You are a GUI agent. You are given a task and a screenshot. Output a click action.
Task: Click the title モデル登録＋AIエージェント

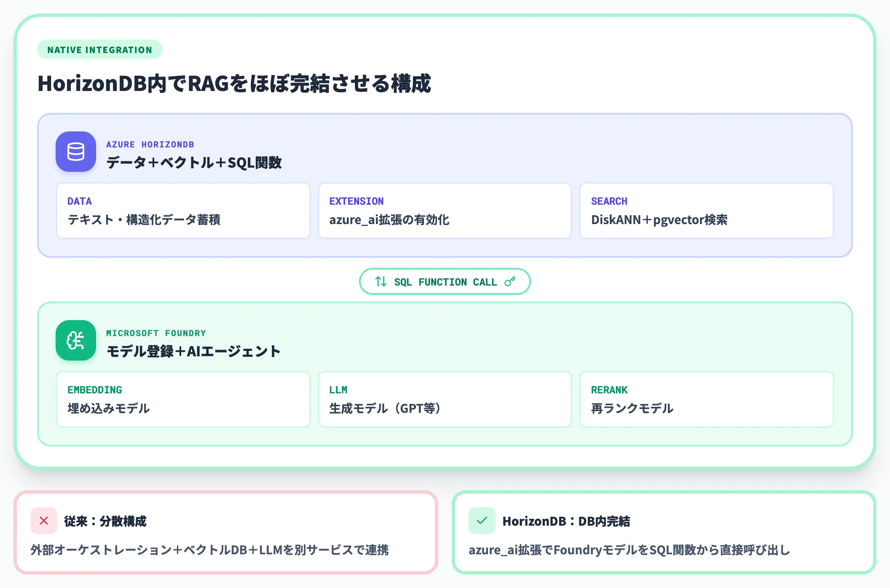[x=193, y=351]
